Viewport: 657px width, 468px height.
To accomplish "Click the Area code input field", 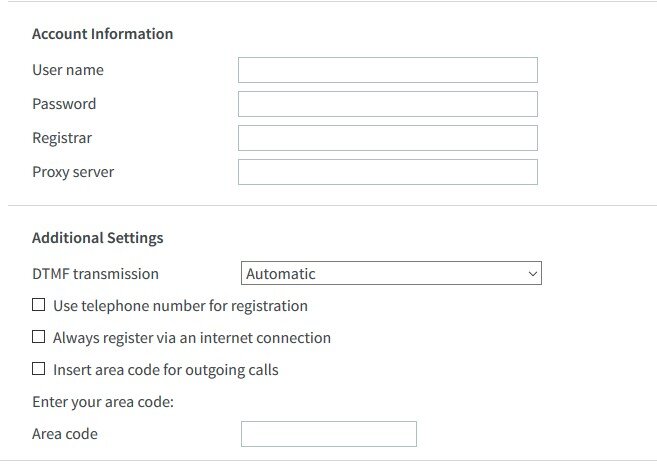I will pos(329,434).
